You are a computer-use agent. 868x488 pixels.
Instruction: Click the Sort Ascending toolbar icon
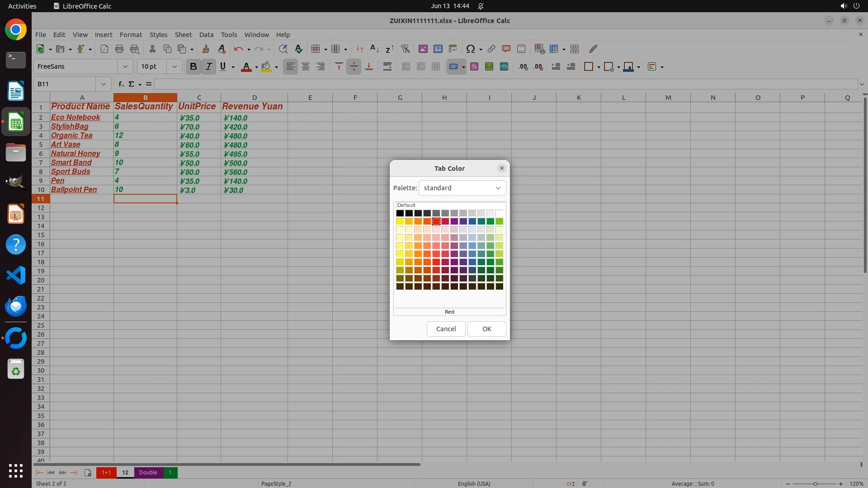pos(374,49)
